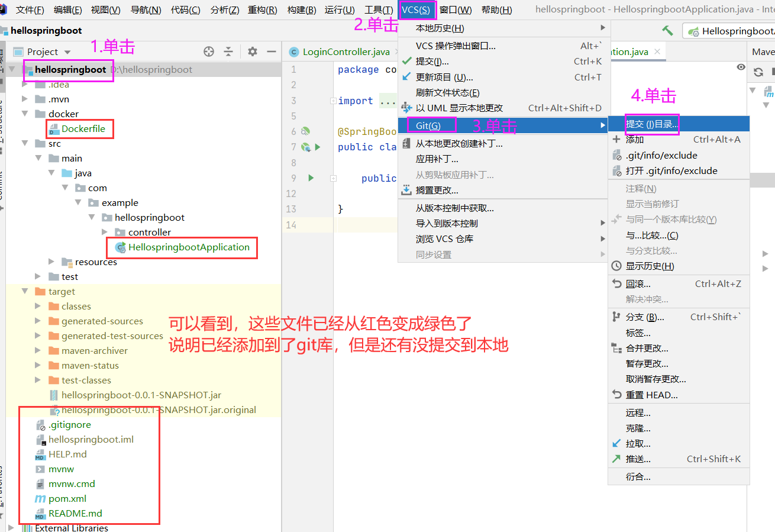The width and height of the screenshot is (775, 532).
Task: Select the .gitignore file
Action: (69, 424)
